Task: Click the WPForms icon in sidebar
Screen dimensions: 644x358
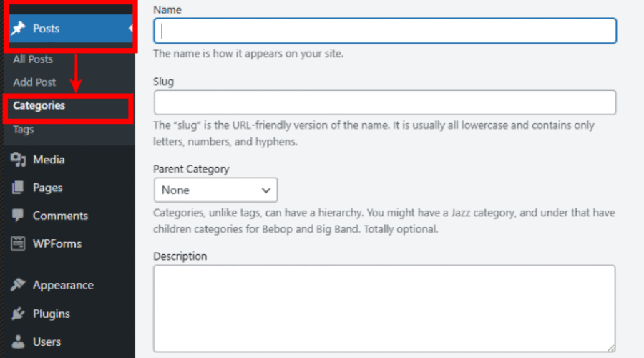Action: tap(19, 243)
